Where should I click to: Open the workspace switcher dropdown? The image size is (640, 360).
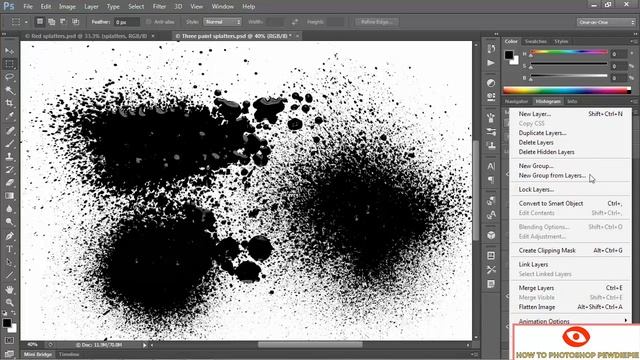coord(606,22)
